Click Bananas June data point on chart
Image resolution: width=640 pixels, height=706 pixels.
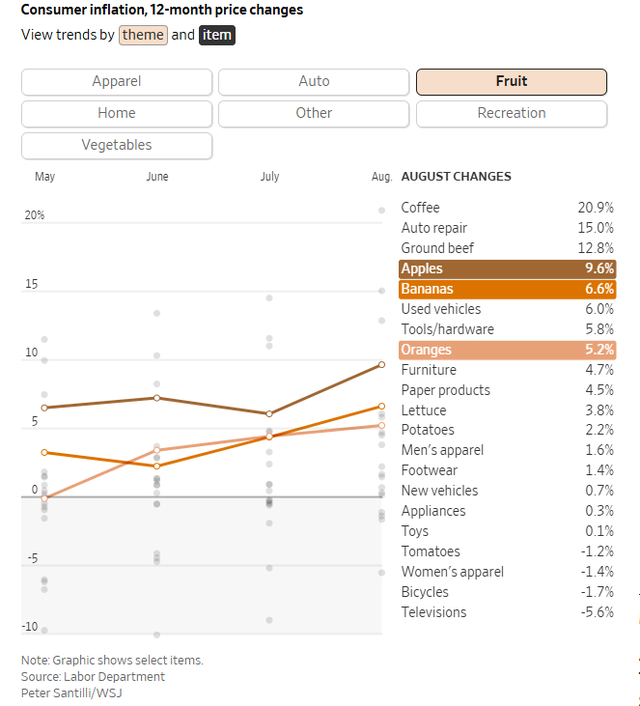(157, 466)
